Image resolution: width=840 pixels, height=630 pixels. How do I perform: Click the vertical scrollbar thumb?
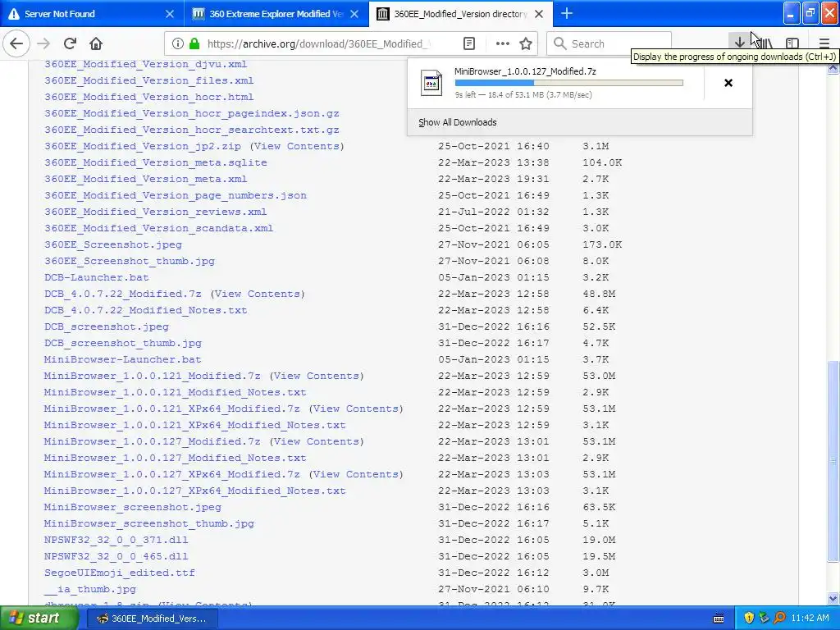click(833, 463)
